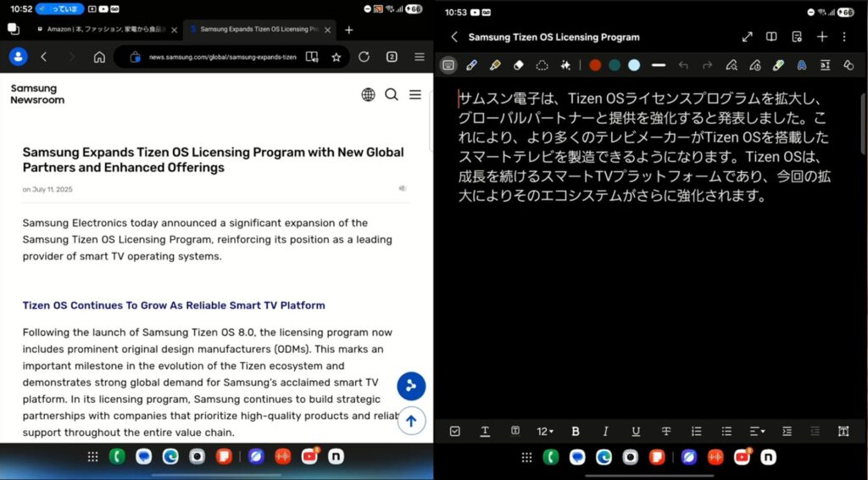Screen dimensions: 868x480
Task: Pick the red pen color
Action: pyautogui.click(x=595, y=65)
